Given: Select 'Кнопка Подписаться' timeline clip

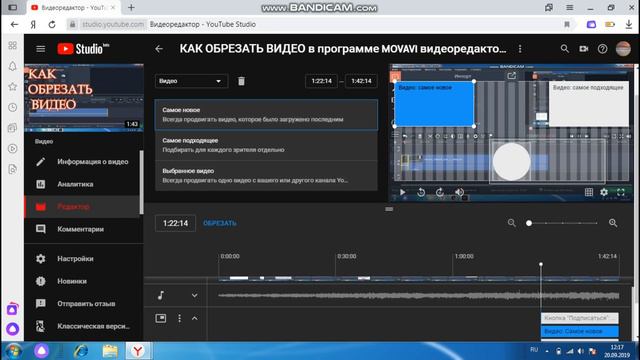Looking at the screenshot, I should 580,318.
